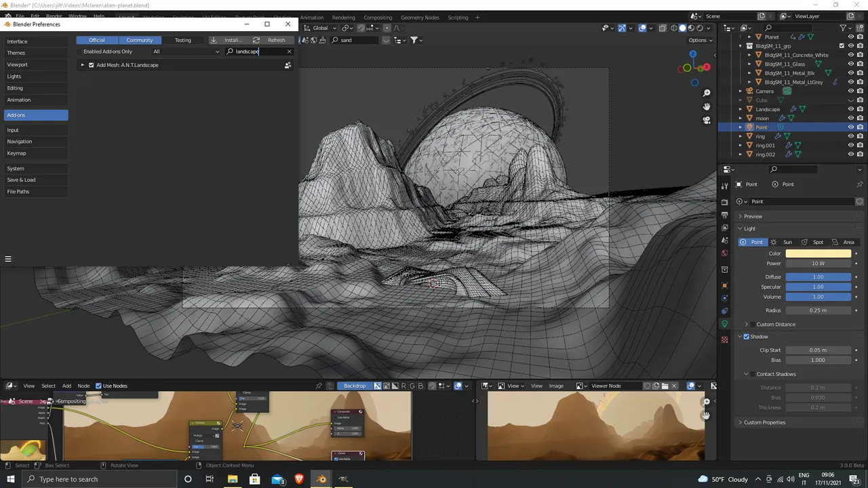Click the Refresh icon in add-ons
Screen dimensions: 868x488
[x=256, y=40]
